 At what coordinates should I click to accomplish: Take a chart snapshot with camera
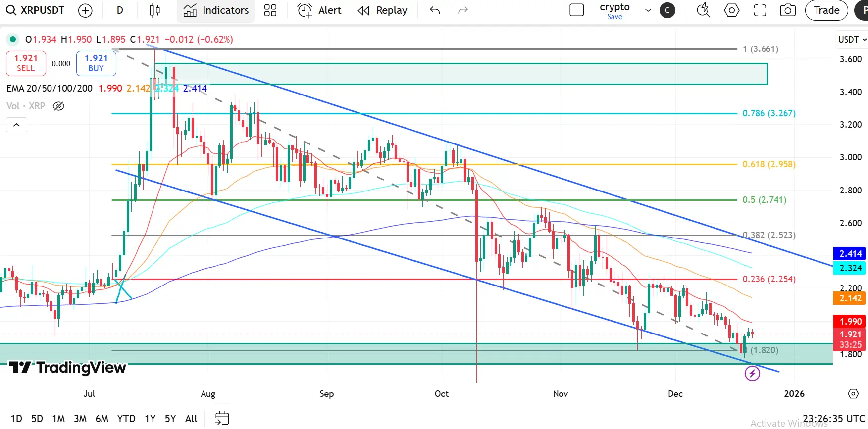coord(788,10)
